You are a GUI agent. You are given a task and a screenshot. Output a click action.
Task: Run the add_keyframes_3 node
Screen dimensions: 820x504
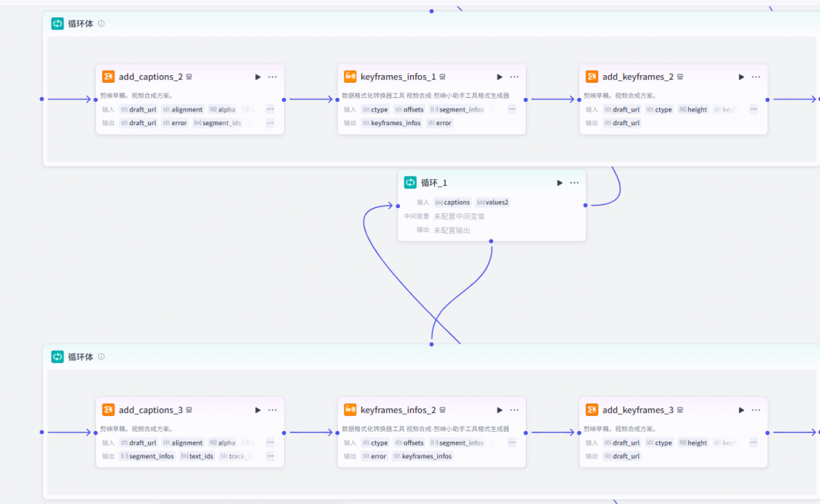coord(740,409)
